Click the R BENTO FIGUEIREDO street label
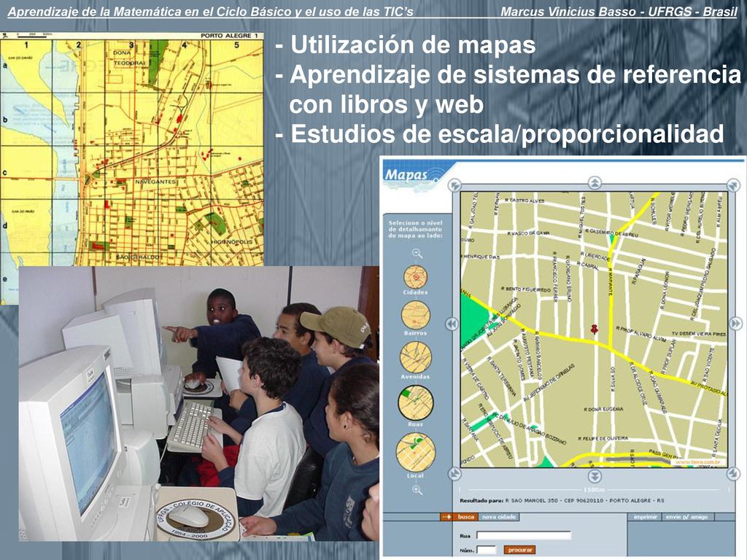The height and width of the screenshot is (560, 747). [x=525, y=289]
